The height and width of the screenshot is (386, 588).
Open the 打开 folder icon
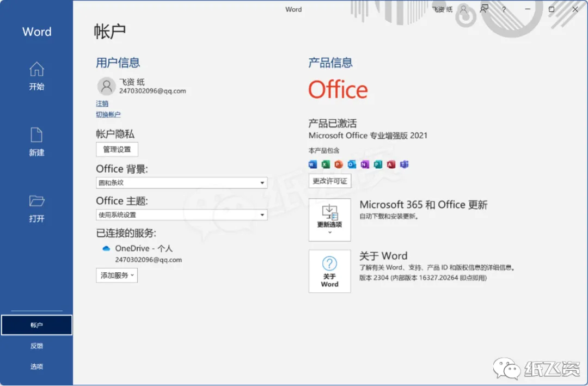pos(36,201)
